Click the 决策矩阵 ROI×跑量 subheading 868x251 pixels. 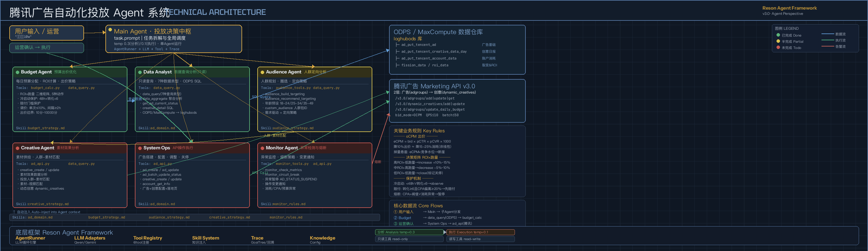pyautogui.click(x=422, y=157)
